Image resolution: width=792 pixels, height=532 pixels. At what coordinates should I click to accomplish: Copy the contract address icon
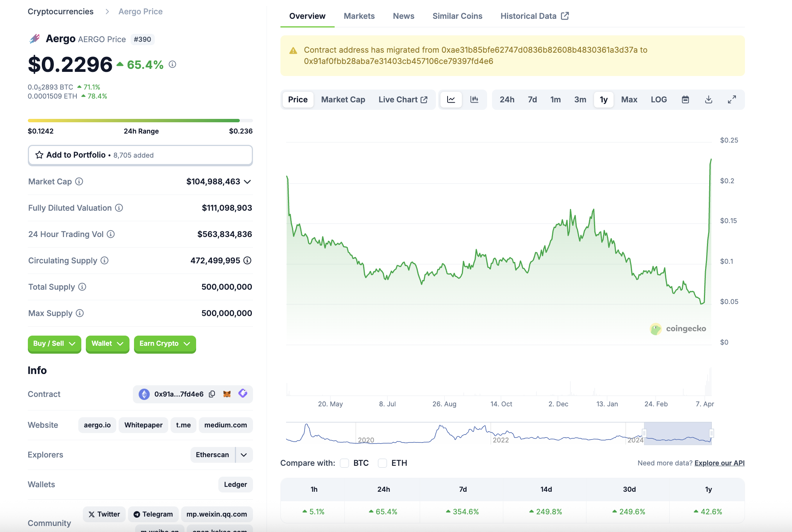[x=212, y=394]
